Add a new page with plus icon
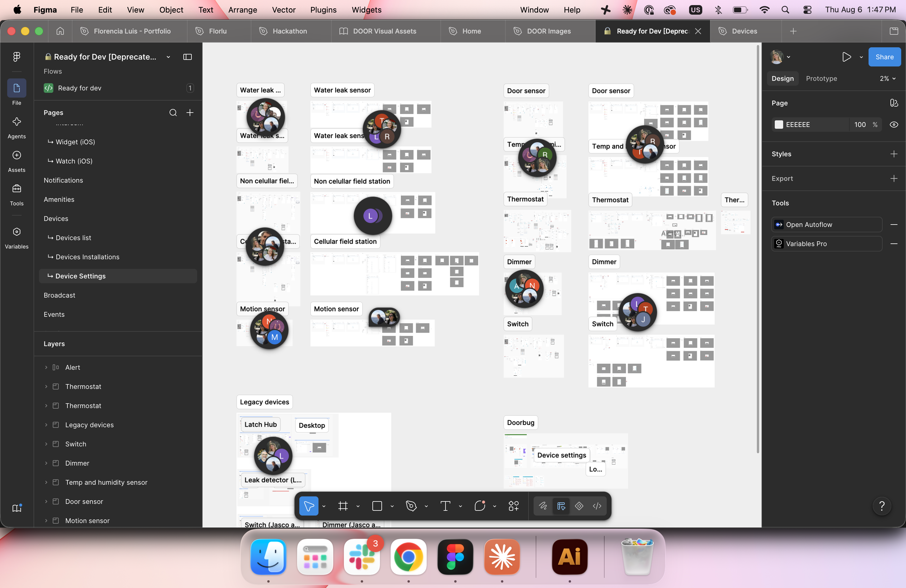This screenshot has width=906, height=588. [x=190, y=113]
